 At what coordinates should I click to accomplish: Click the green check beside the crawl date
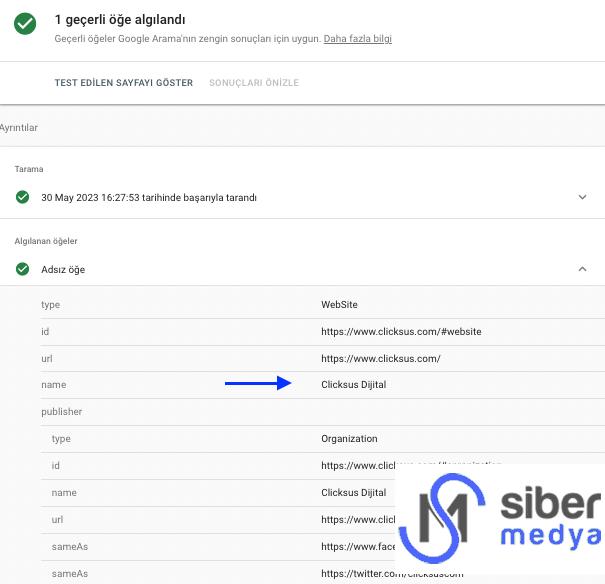click(x=22, y=197)
